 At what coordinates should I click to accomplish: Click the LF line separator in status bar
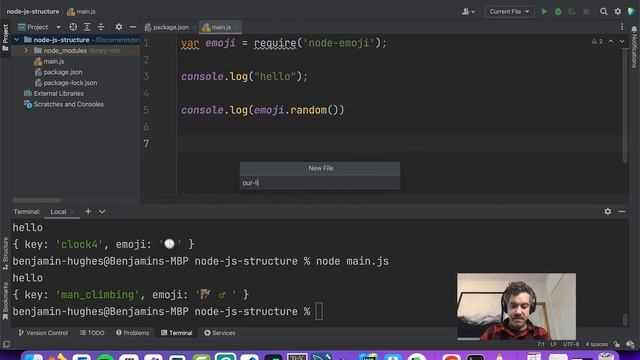[x=553, y=344]
